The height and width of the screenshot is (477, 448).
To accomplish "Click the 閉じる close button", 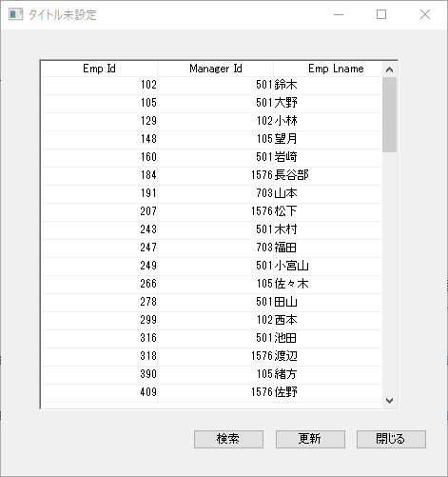I will (x=391, y=439).
